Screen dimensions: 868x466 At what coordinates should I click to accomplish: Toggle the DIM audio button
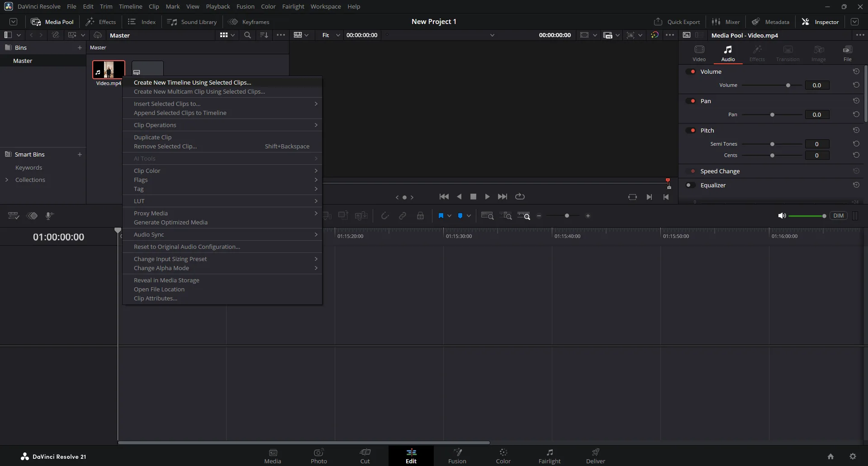coord(838,216)
